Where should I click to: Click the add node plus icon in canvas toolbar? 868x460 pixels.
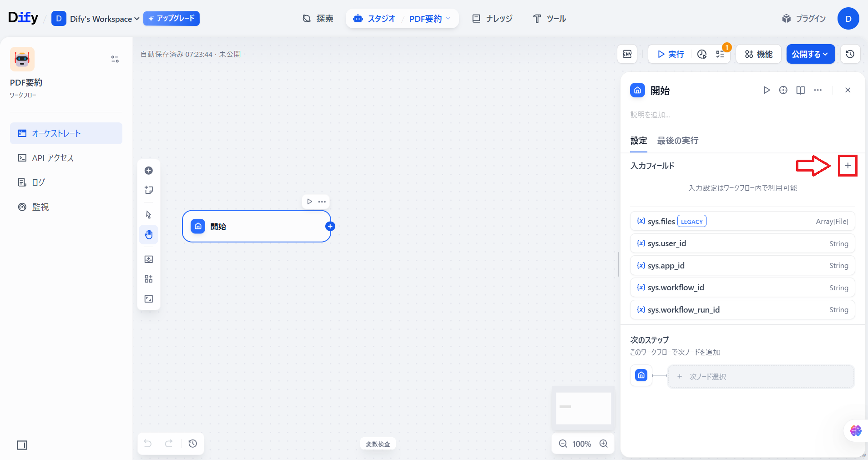pyautogui.click(x=149, y=171)
